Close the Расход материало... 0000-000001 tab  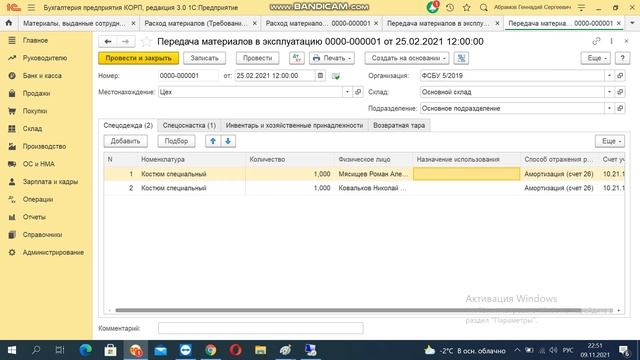point(376,23)
